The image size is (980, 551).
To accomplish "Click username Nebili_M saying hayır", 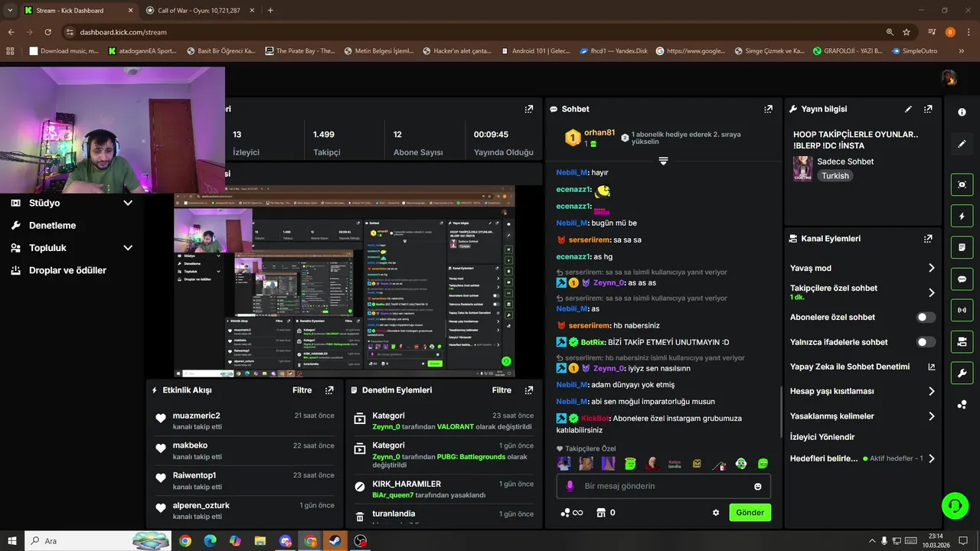I will (572, 173).
